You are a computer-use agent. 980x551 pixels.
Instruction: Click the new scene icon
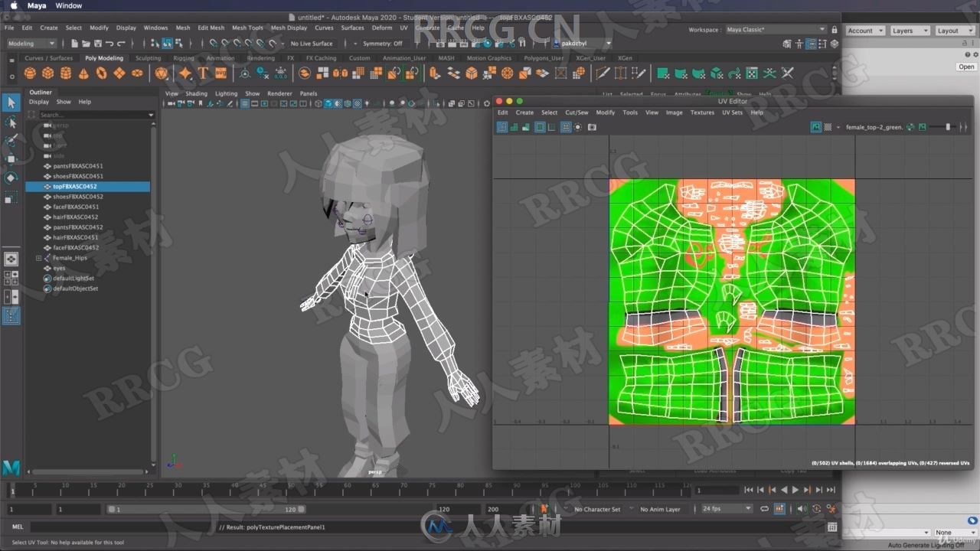[x=76, y=44]
